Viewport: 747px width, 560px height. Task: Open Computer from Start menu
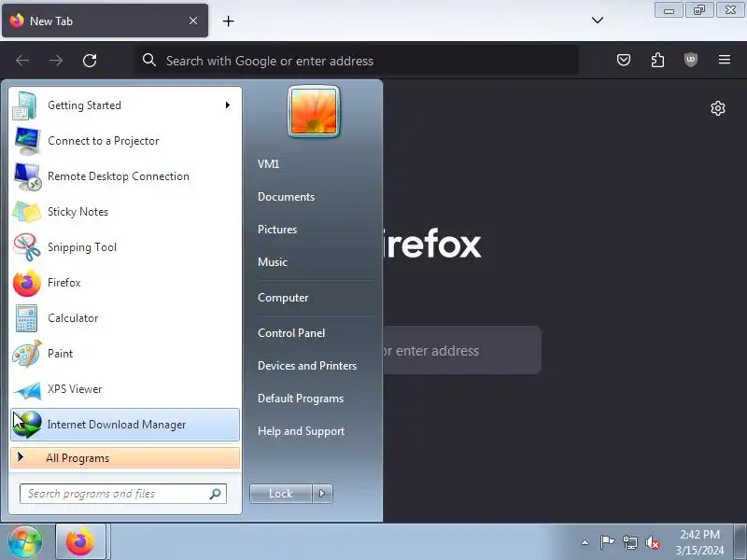[283, 298]
